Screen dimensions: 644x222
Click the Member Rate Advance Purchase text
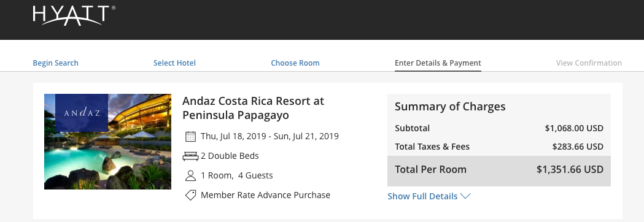pyautogui.click(x=265, y=195)
